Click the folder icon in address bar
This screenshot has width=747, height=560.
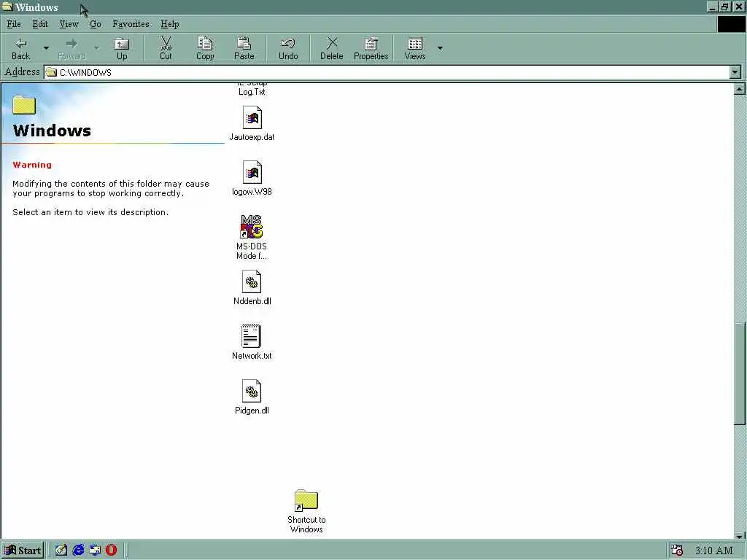tap(51, 72)
